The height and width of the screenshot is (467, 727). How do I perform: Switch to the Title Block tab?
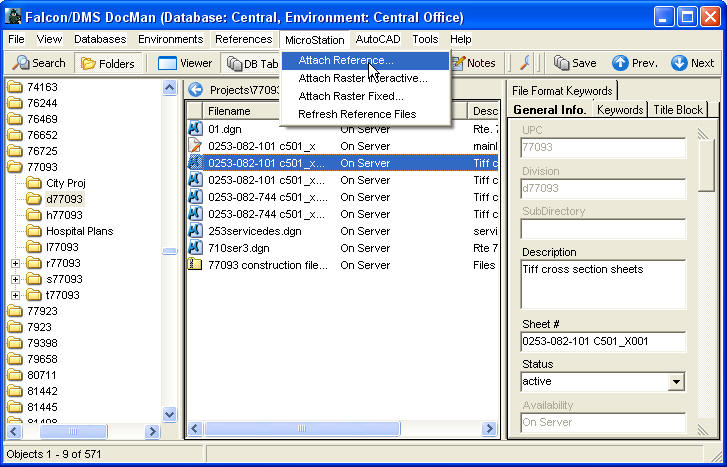coord(678,110)
